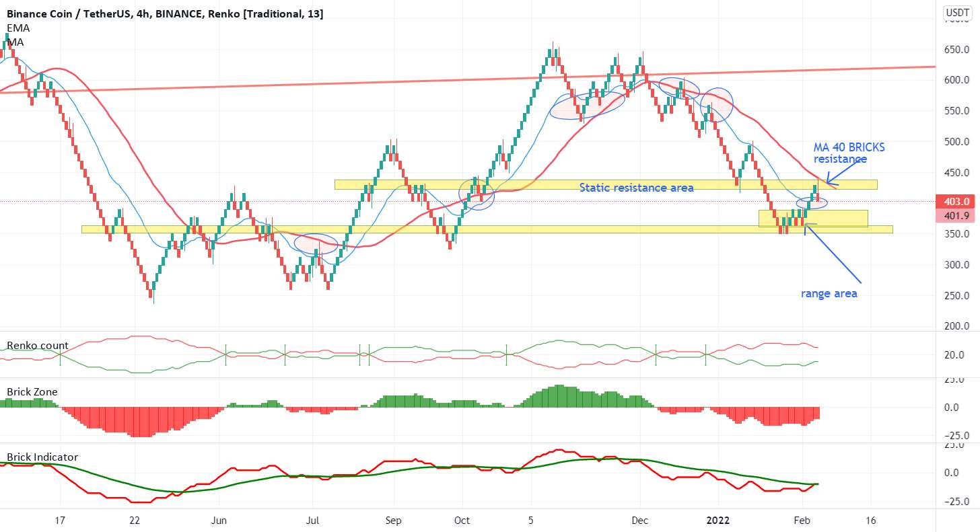Click 250.0 on the price axis

click(x=956, y=296)
